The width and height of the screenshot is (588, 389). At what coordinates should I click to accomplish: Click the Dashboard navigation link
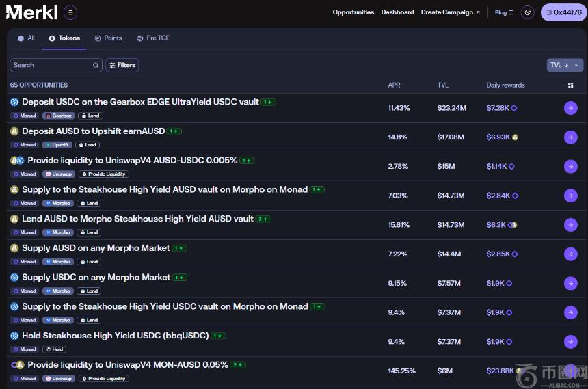click(x=397, y=12)
